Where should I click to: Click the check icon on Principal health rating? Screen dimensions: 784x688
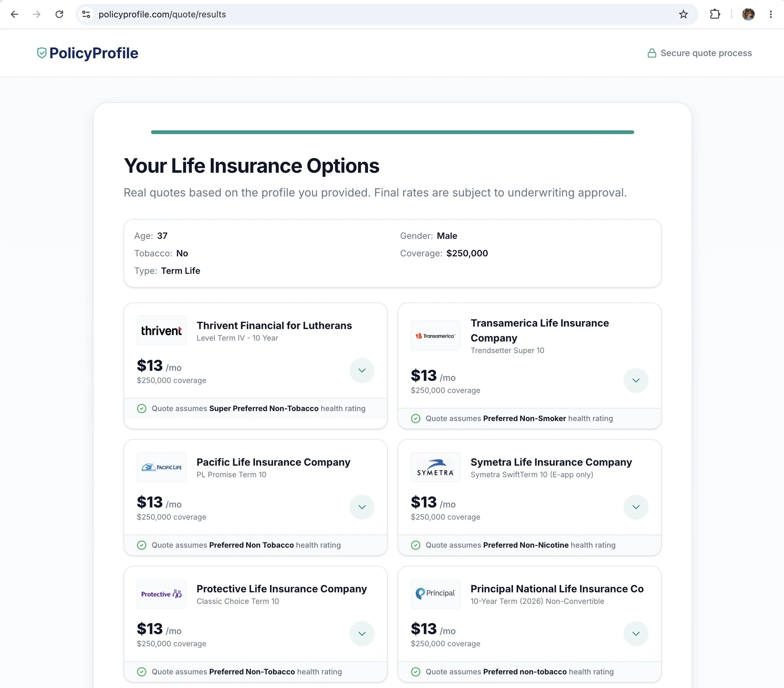click(x=416, y=672)
